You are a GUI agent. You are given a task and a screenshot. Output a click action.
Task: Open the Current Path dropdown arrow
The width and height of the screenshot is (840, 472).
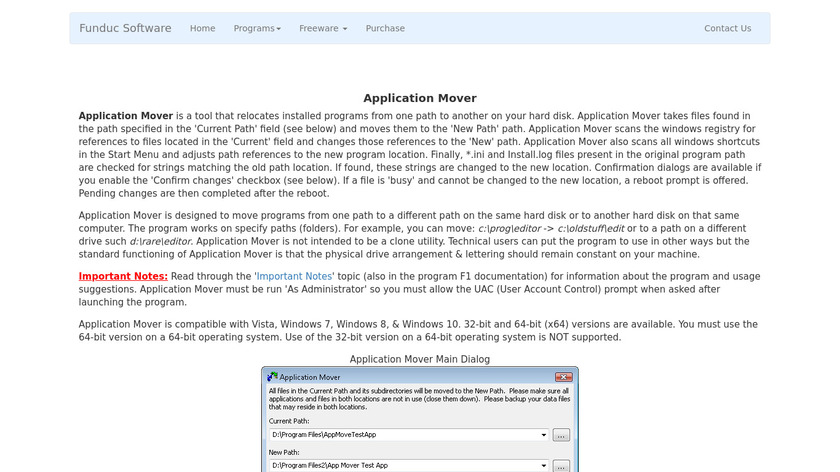pyautogui.click(x=543, y=435)
